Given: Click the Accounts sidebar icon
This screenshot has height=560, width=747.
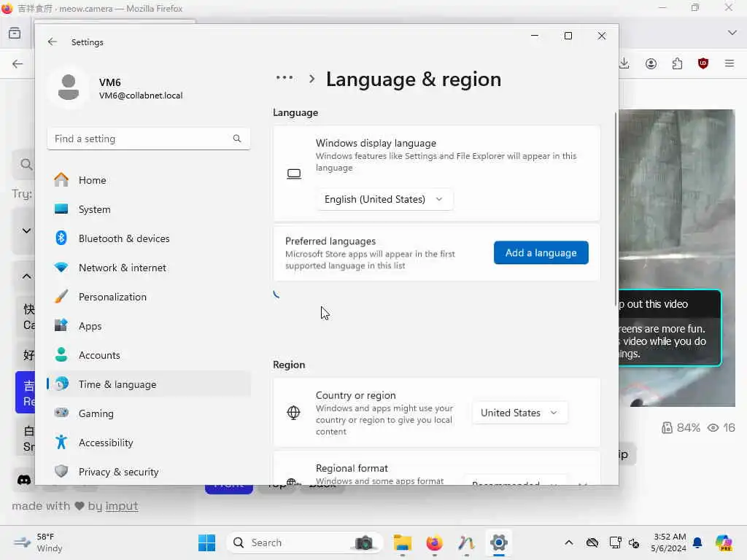Looking at the screenshot, I should 61,355.
